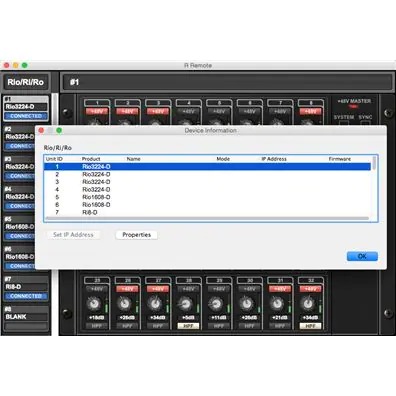Click the channel 30 gain knob

247,304
